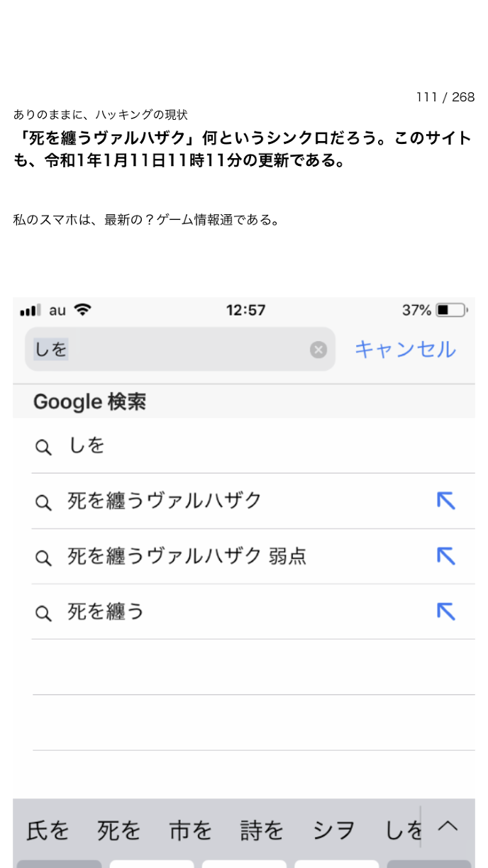Choose keyboard candidate 市を
This screenshot has height=868, width=488.
(x=190, y=830)
